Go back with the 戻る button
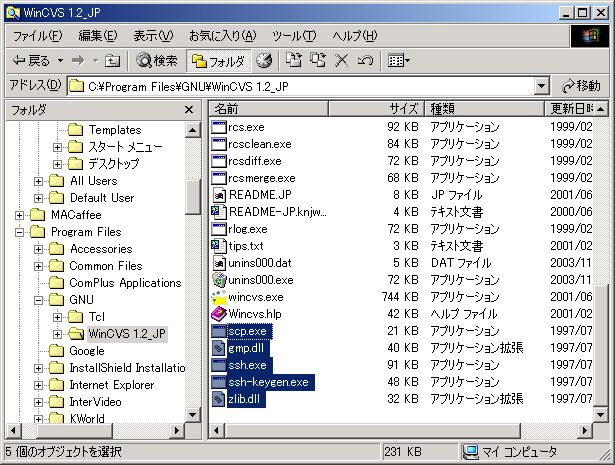 pos(31,61)
